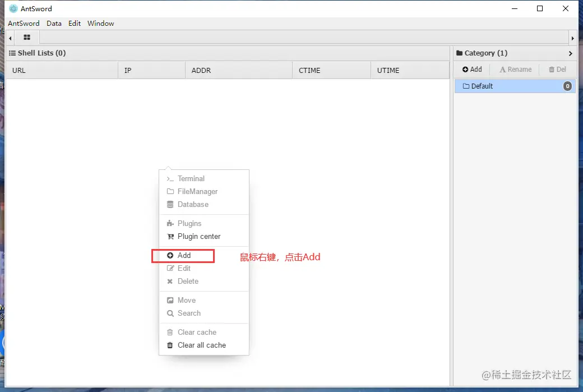The width and height of the screenshot is (583, 392).
Task: Open the AntSword menu
Action: click(x=24, y=23)
